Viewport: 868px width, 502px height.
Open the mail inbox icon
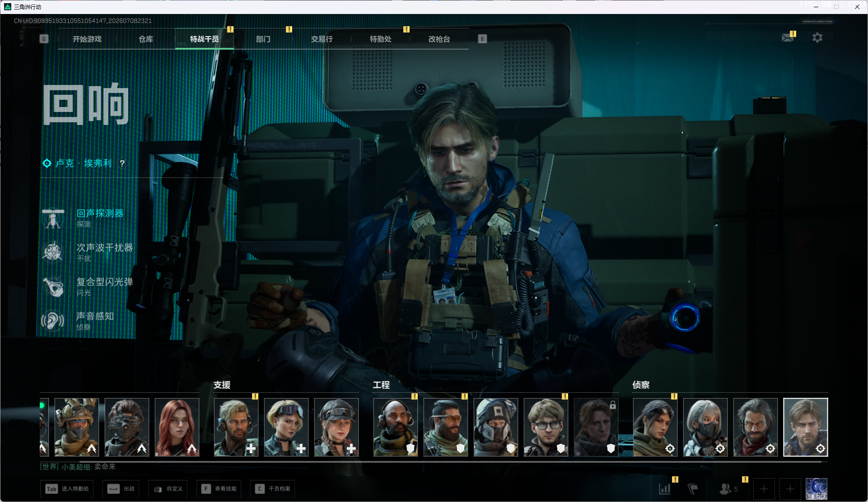788,37
